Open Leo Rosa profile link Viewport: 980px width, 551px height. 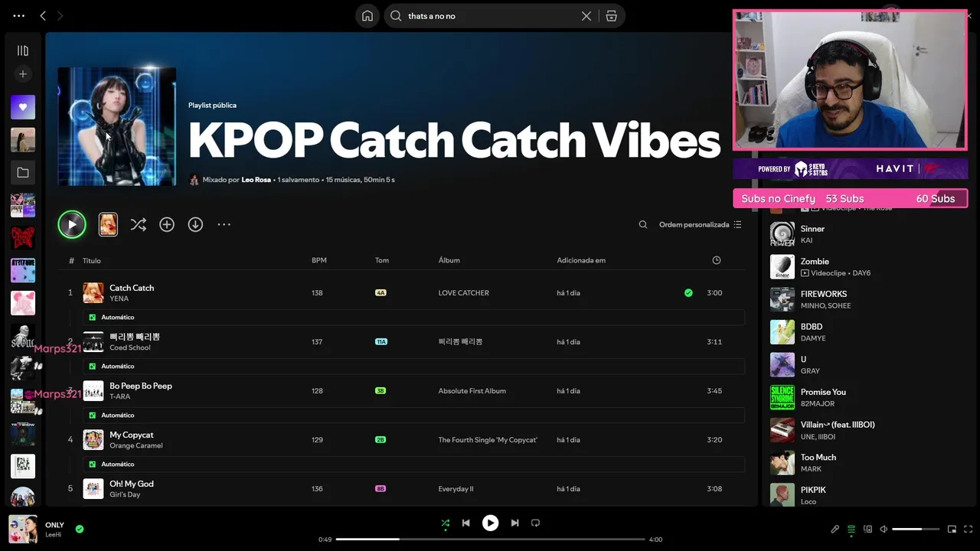[256, 180]
